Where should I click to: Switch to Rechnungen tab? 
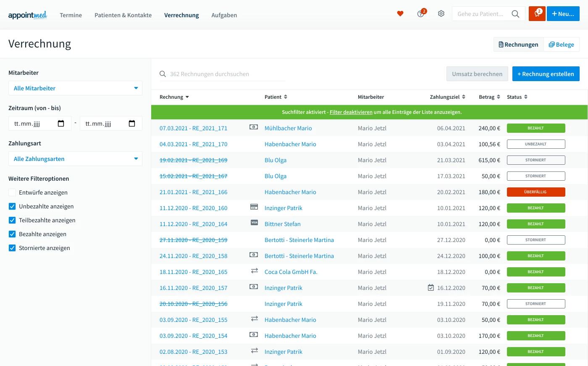519,45
